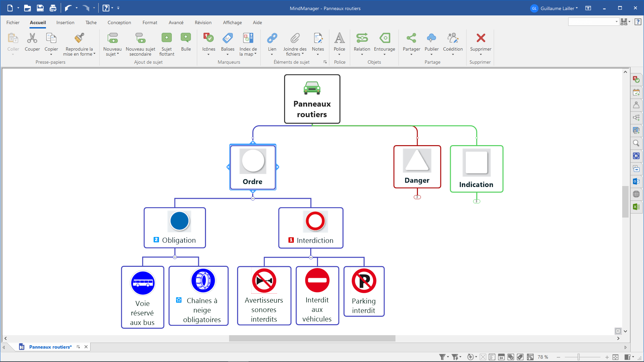The width and height of the screenshot is (644, 362).
Task: Expand the Indication branch subtopics
Action: point(476,201)
